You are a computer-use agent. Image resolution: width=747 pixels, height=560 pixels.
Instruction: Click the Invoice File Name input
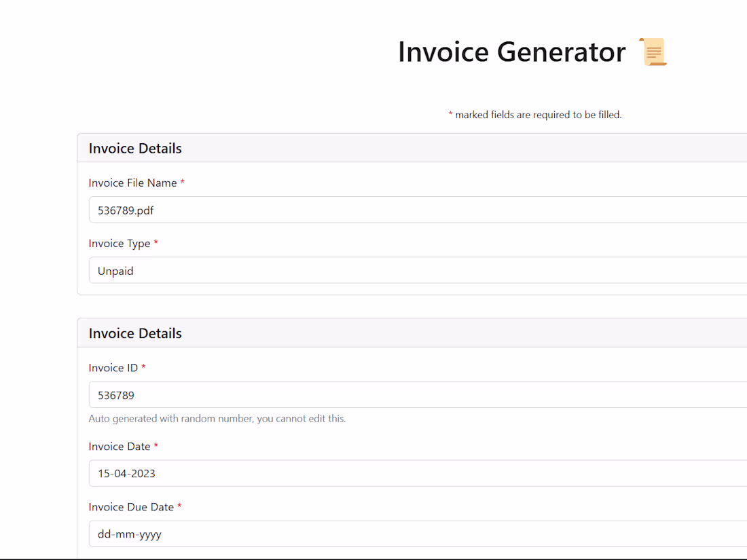[x=340, y=210]
